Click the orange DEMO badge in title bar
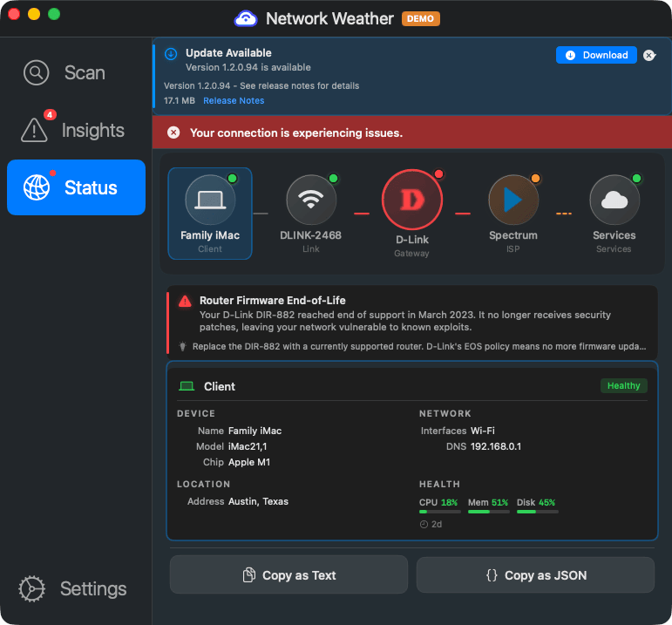This screenshot has height=625, width=672. [420, 19]
